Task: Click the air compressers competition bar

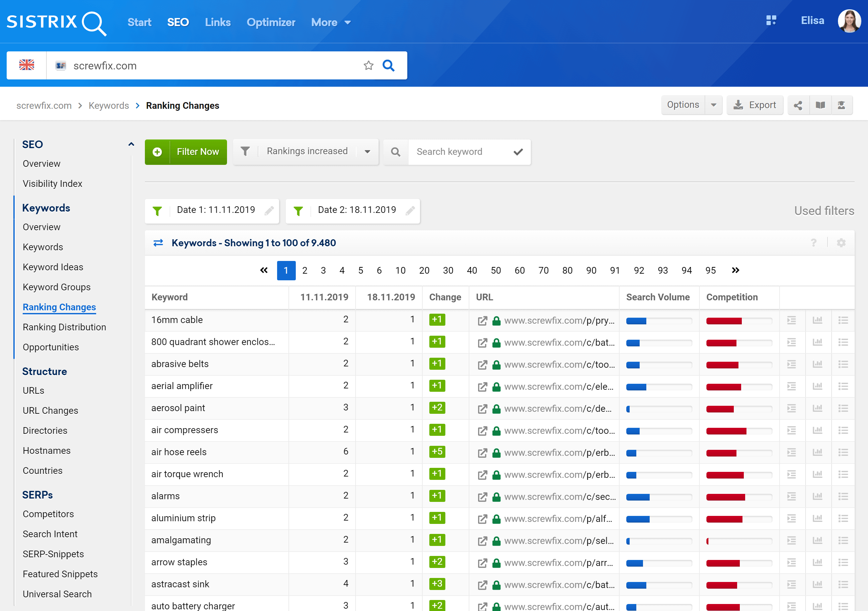Action: point(739,431)
